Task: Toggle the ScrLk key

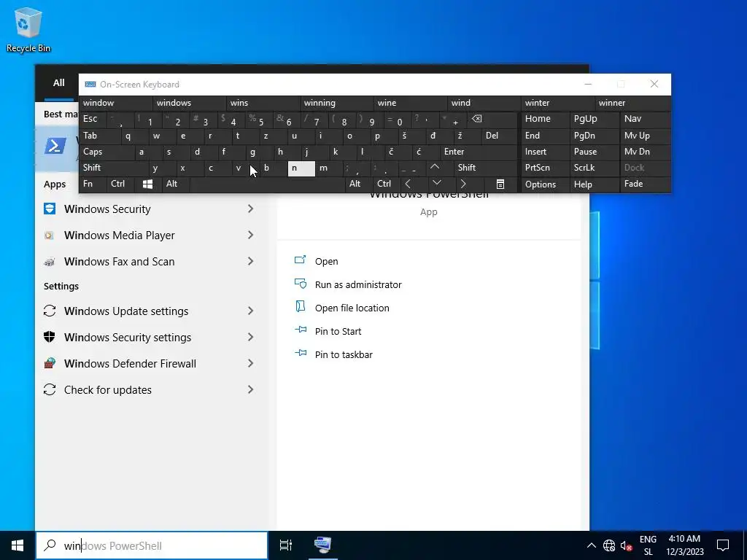Action: (594, 168)
